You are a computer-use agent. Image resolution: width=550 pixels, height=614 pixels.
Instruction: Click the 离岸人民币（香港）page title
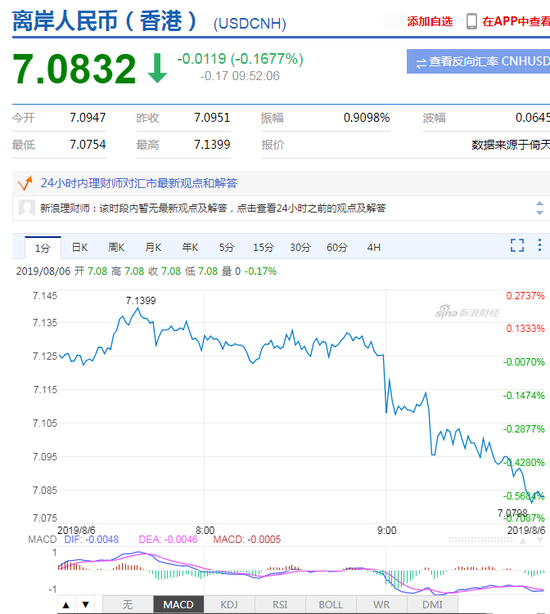pos(105,21)
